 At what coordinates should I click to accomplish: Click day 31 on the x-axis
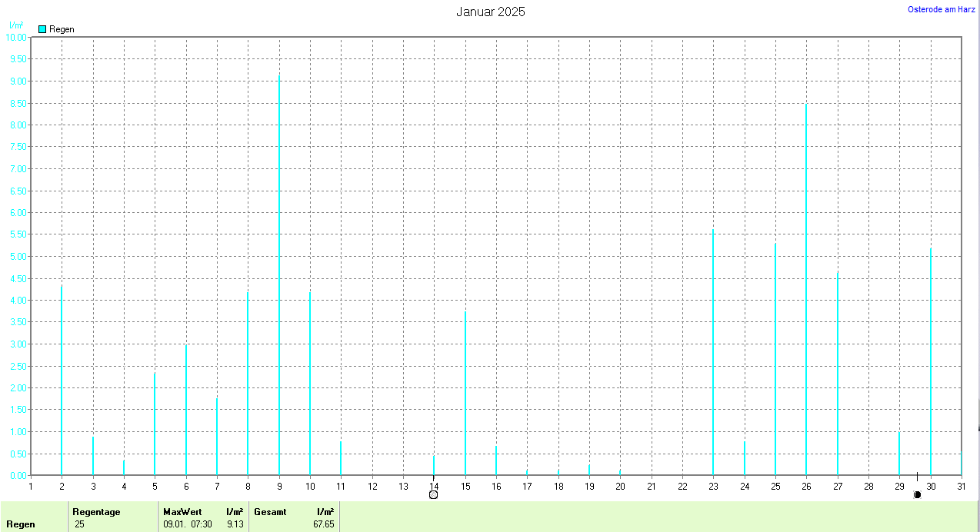962,486
